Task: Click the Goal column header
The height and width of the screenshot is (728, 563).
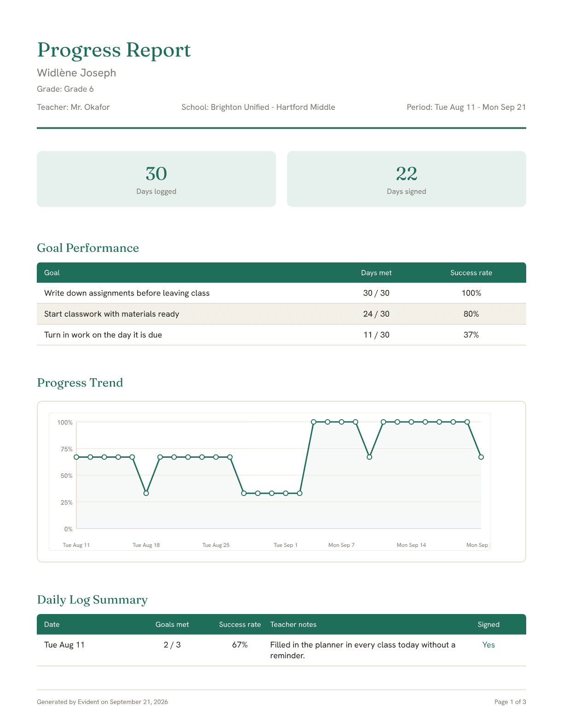Action: [x=52, y=273]
